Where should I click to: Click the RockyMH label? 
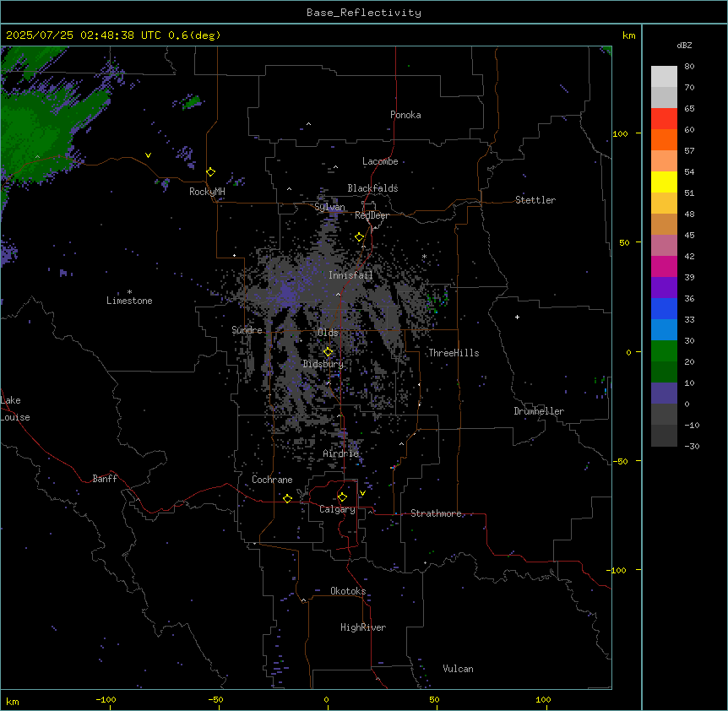(207, 192)
